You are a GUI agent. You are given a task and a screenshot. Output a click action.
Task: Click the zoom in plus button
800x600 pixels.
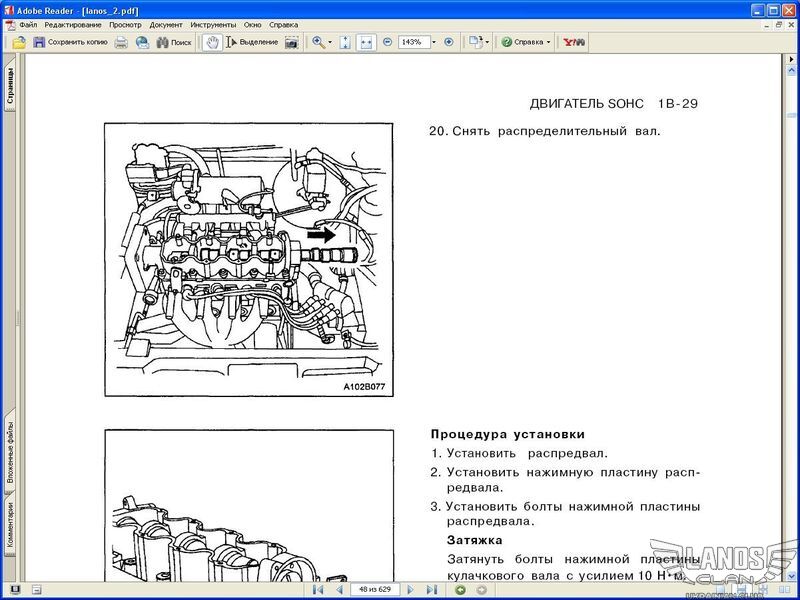448,42
